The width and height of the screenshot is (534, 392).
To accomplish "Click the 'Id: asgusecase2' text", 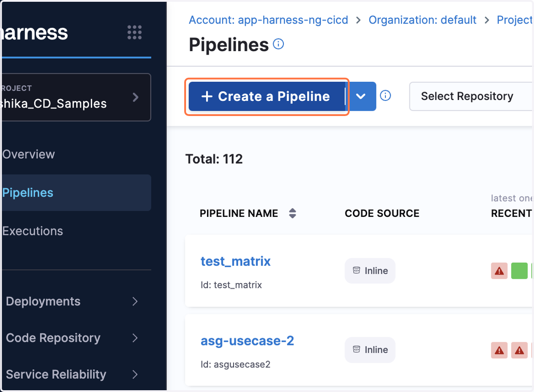I will pyautogui.click(x=235, y=364).
